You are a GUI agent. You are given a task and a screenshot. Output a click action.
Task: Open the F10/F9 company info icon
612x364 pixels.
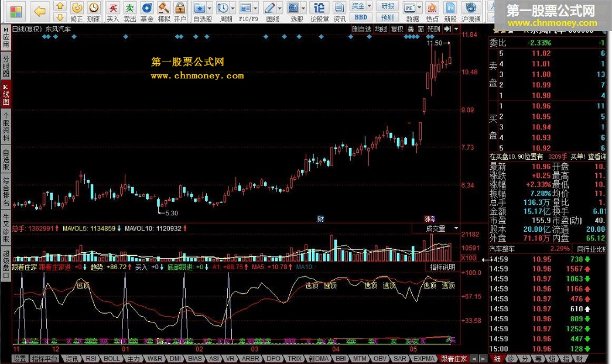[x=247, y=12]
